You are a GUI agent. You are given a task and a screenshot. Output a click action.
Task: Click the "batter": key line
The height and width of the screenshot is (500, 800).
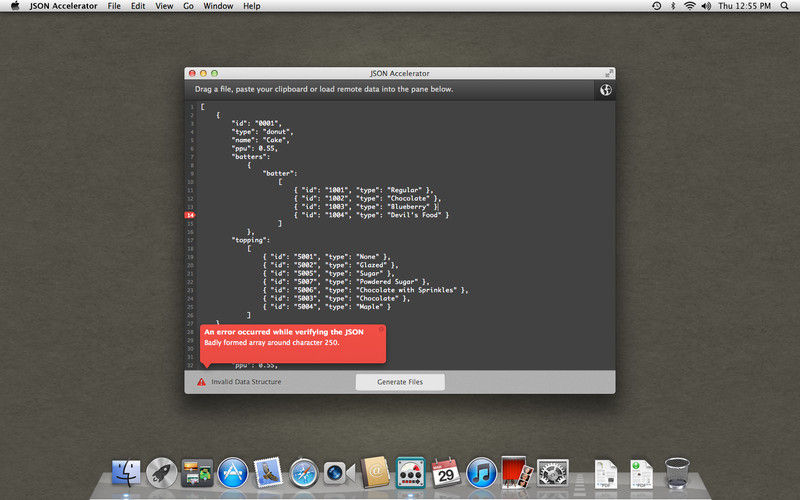(280, 173)
